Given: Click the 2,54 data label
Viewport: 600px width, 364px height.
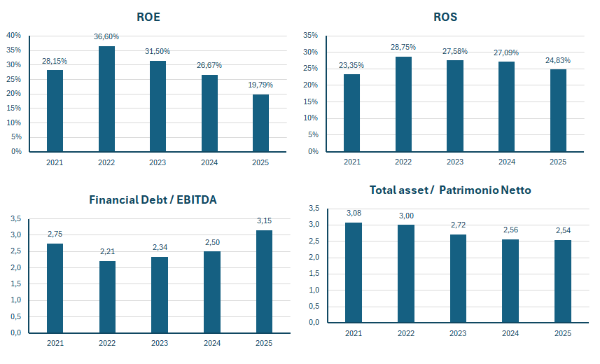Looking at the screenshot, I should [563, 231].
